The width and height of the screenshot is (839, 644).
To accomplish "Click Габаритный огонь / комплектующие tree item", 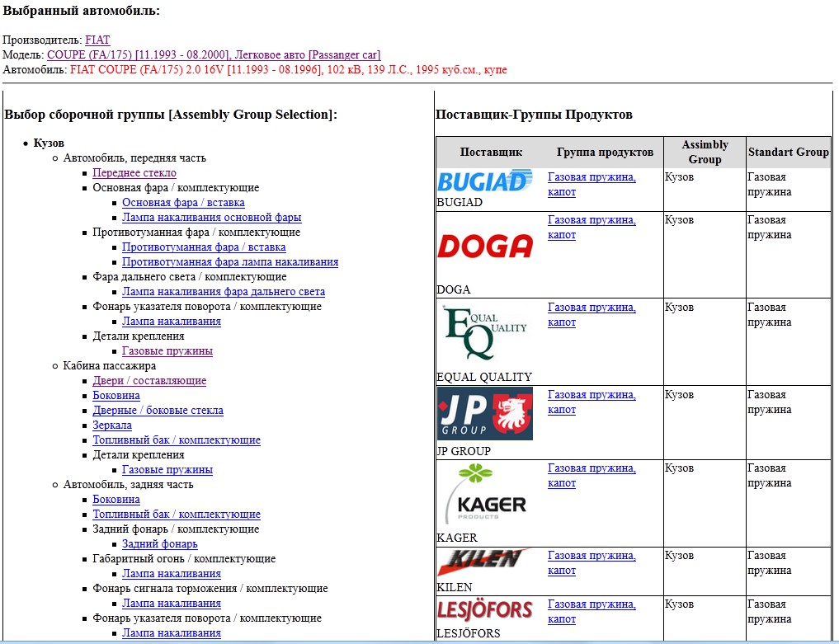I will tap(184, 559).
